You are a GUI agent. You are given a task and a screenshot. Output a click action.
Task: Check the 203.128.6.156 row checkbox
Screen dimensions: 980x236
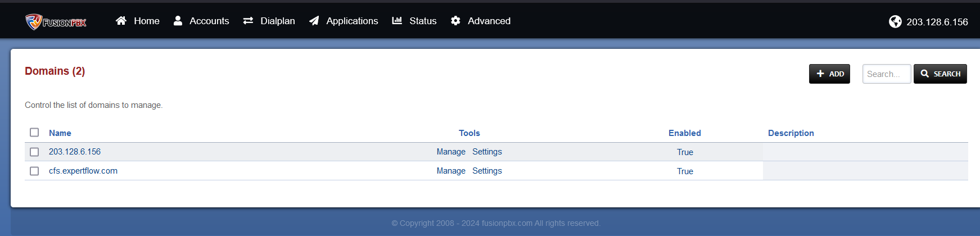tap(34, 152)
